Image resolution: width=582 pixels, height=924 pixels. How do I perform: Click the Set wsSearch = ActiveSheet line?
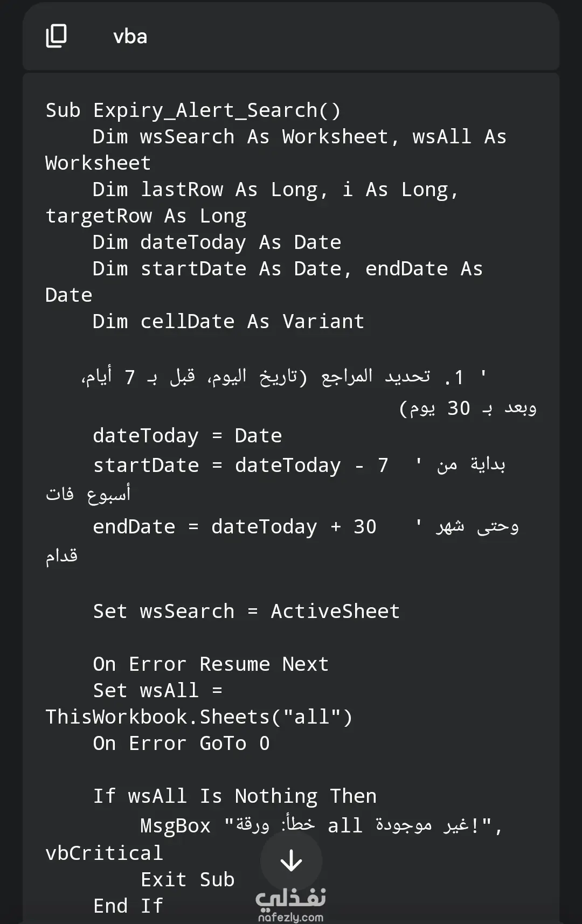pos(246,612)
